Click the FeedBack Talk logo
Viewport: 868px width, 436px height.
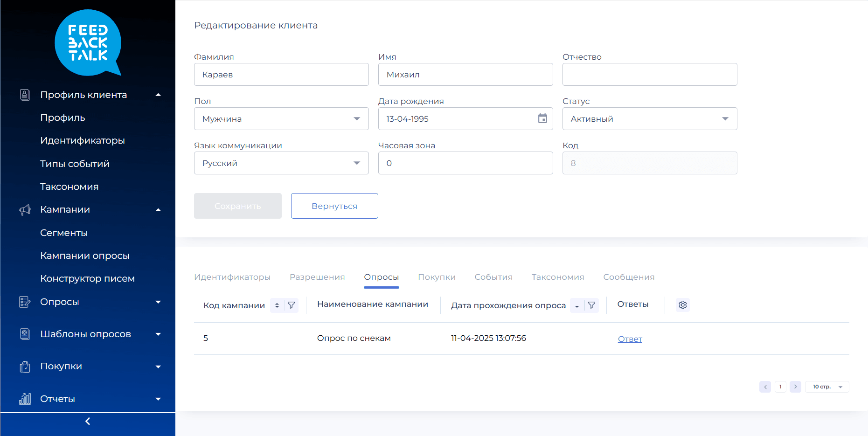click(88, 43)
